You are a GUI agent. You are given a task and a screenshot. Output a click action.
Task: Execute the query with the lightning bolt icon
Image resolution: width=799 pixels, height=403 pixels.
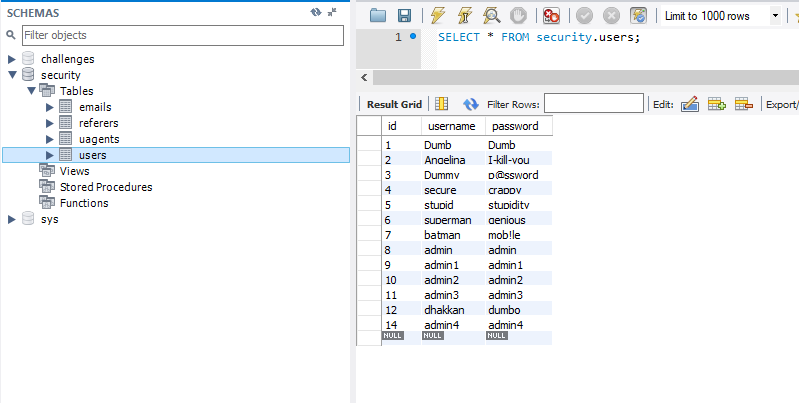pos(438,16)
